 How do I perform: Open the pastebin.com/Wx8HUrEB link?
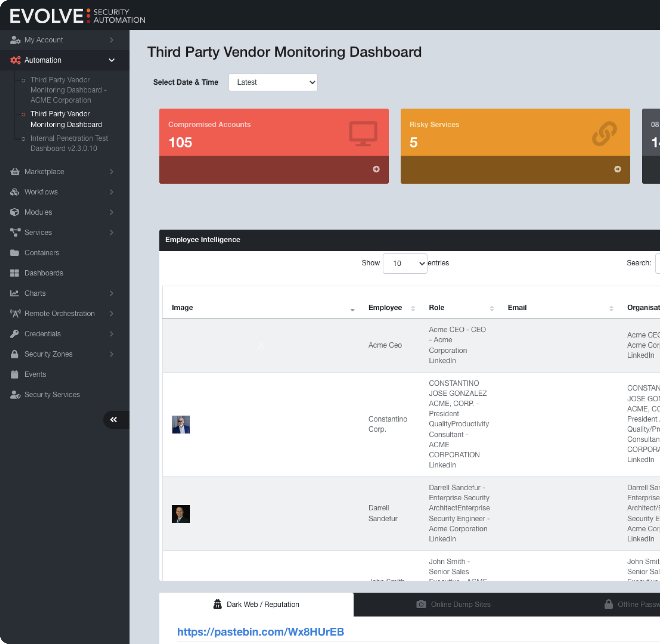tap(260, 632)
